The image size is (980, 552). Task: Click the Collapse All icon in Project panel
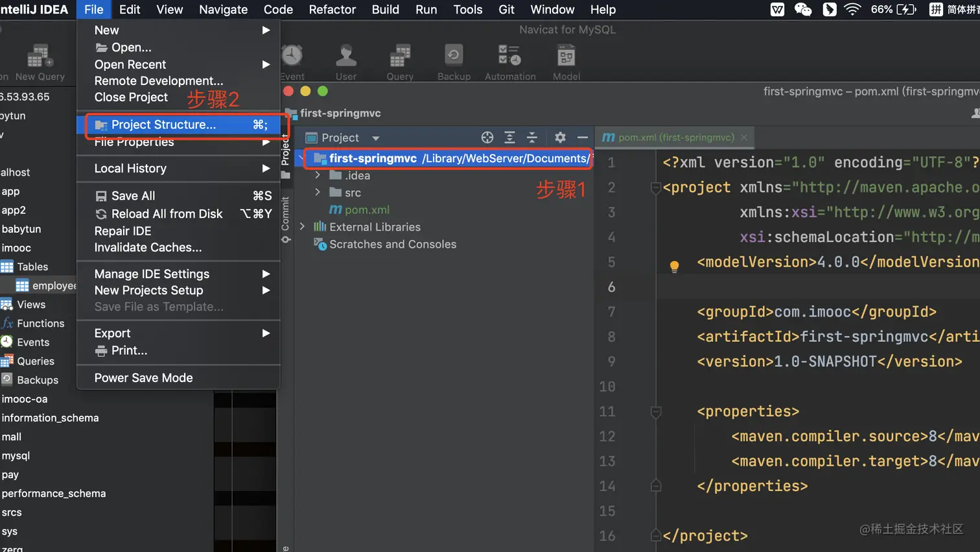532,138
